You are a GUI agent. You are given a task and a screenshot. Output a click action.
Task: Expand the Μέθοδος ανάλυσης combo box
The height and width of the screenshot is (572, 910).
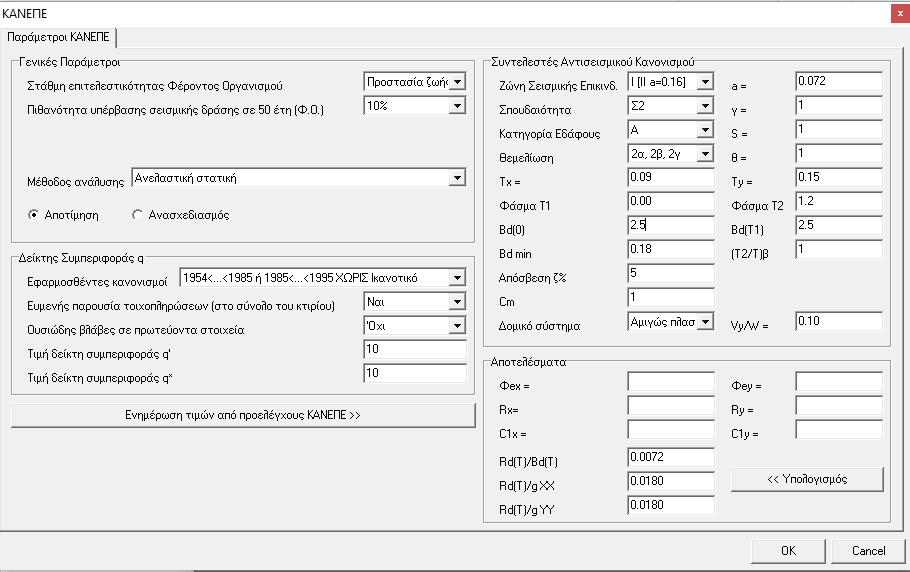coord(299,178)
